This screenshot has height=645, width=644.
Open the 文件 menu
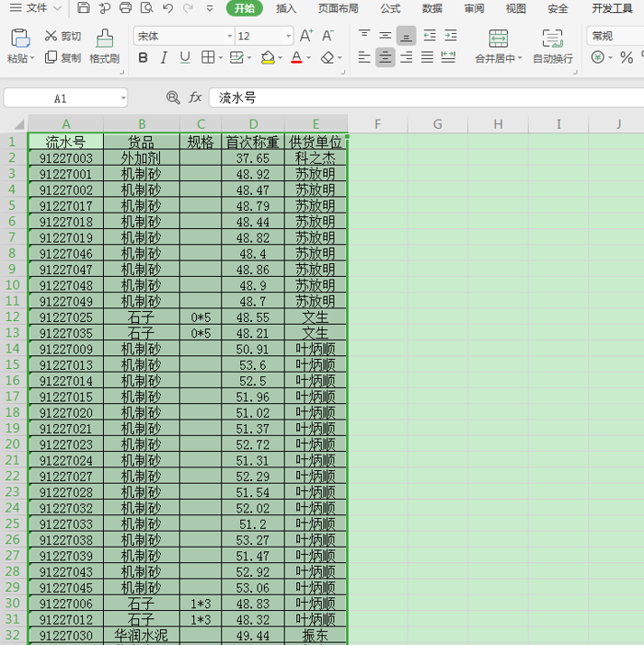click(36, 7)
